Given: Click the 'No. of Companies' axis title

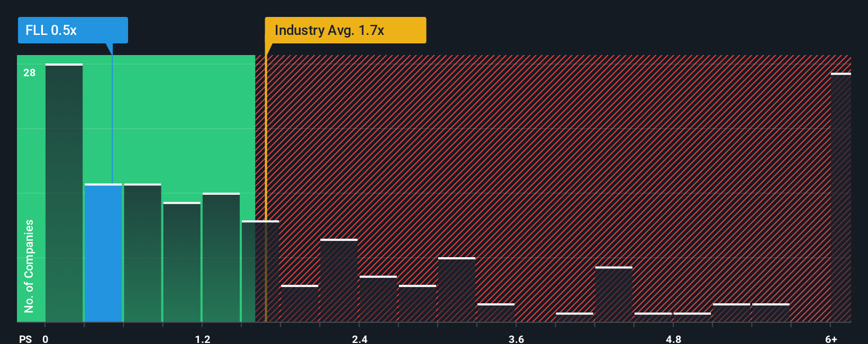Looking at the screenshot, I should click(29, 266).
